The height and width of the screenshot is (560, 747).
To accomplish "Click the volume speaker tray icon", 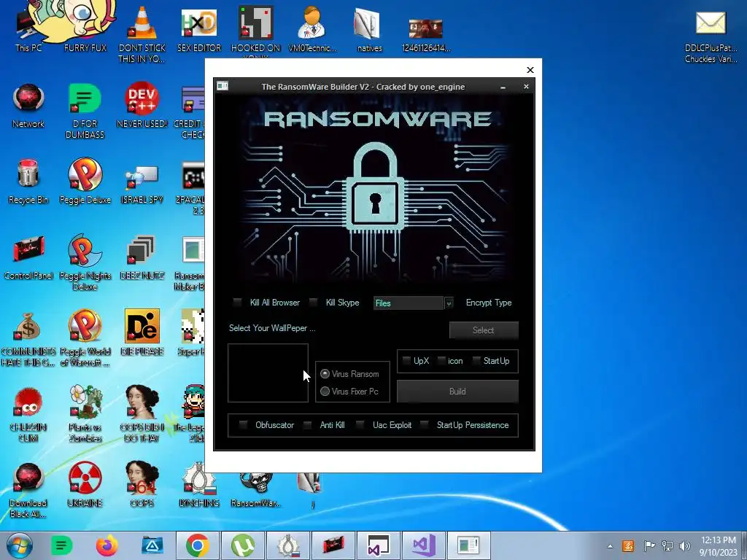I will point(685,545).
